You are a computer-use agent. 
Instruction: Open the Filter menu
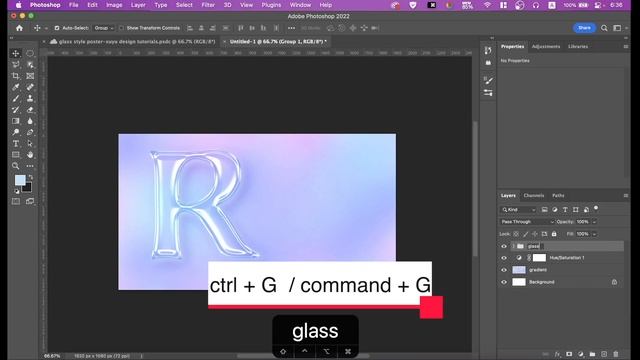208,5
